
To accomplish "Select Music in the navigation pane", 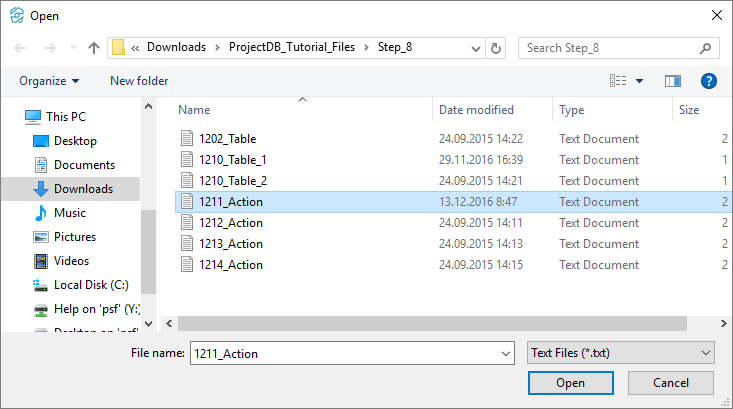I will 69,213.
